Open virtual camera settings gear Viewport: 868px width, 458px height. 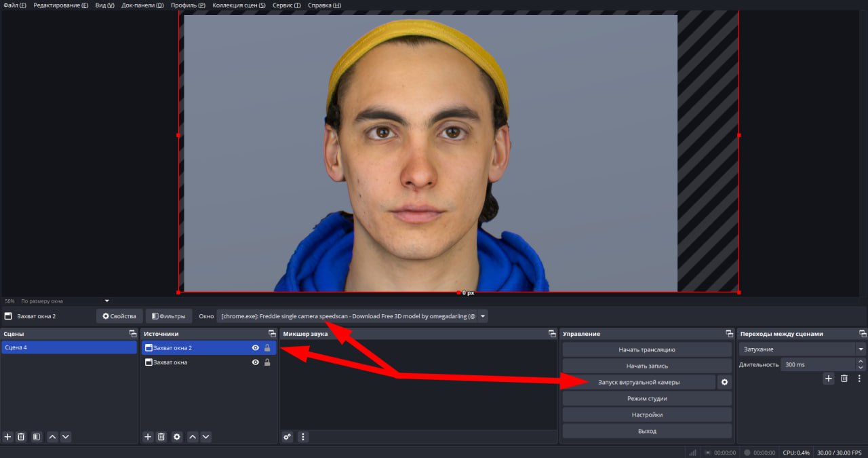(x=724, y=382)
